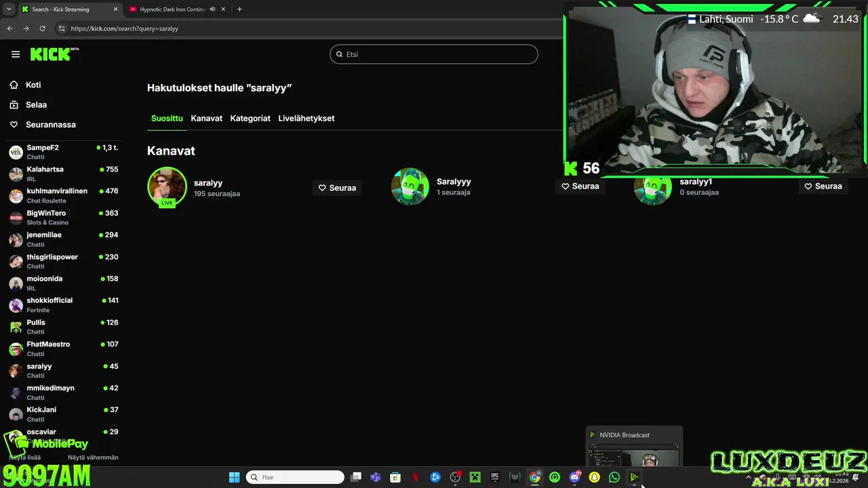Open the Kick hamburger menu
The width and height of the screenshot is (868, 488).
pyautogui.click(x=16, y=54)
